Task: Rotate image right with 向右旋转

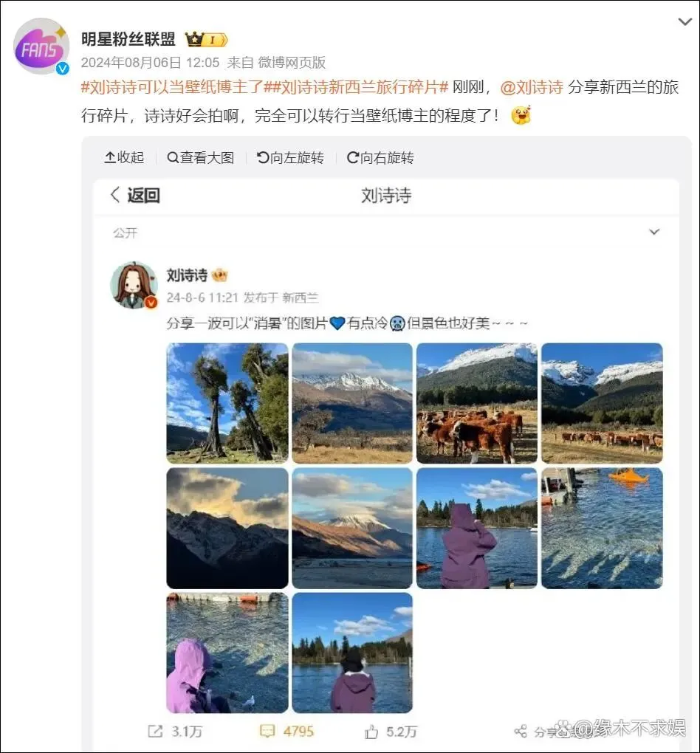Action: 380,157
